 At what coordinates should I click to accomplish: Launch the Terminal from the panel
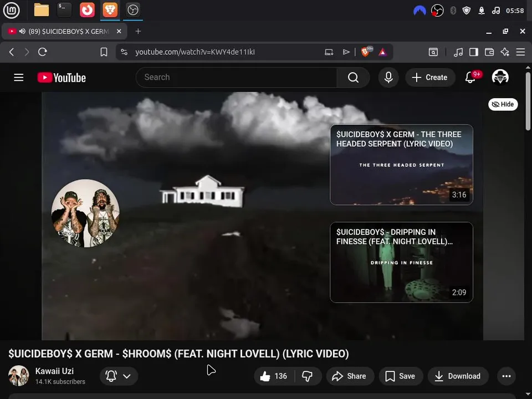pyautogui.click(x=64, y=10)
